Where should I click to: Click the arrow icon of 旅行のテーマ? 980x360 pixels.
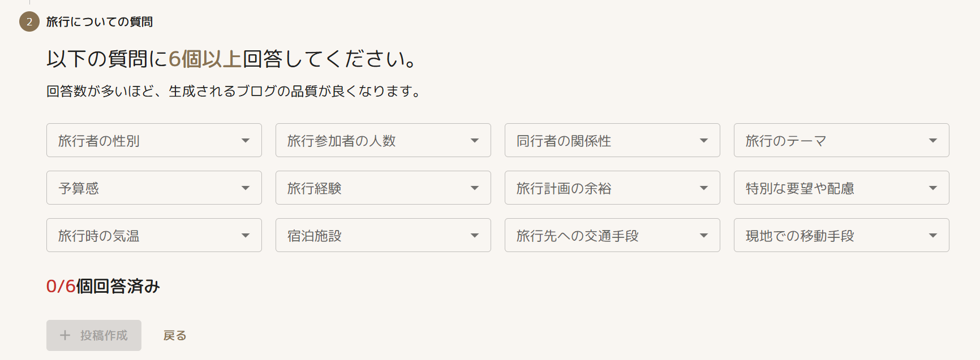click(x=933, y=141)
